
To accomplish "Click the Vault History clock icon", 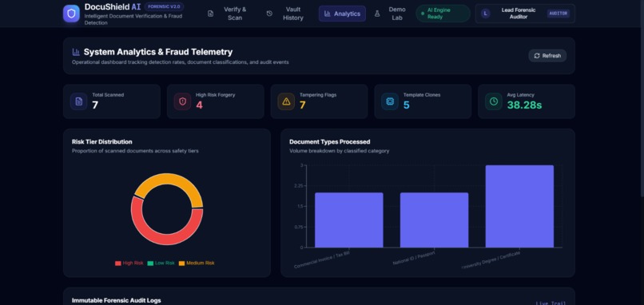I will 269,14.
